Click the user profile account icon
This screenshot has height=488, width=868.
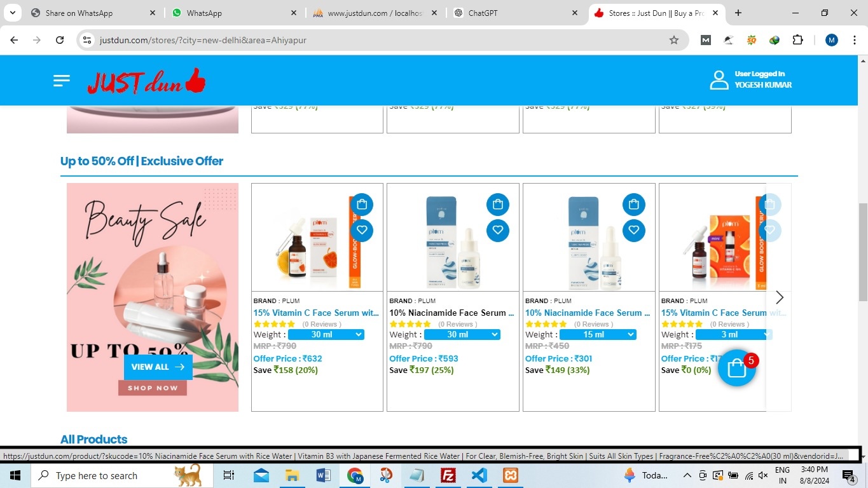(x=719, y=80)
